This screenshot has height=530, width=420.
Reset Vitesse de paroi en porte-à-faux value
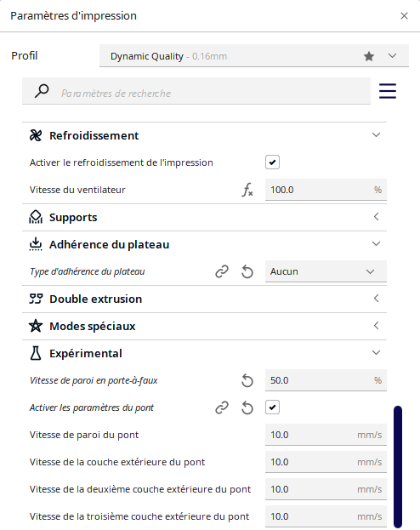[247, 380]
